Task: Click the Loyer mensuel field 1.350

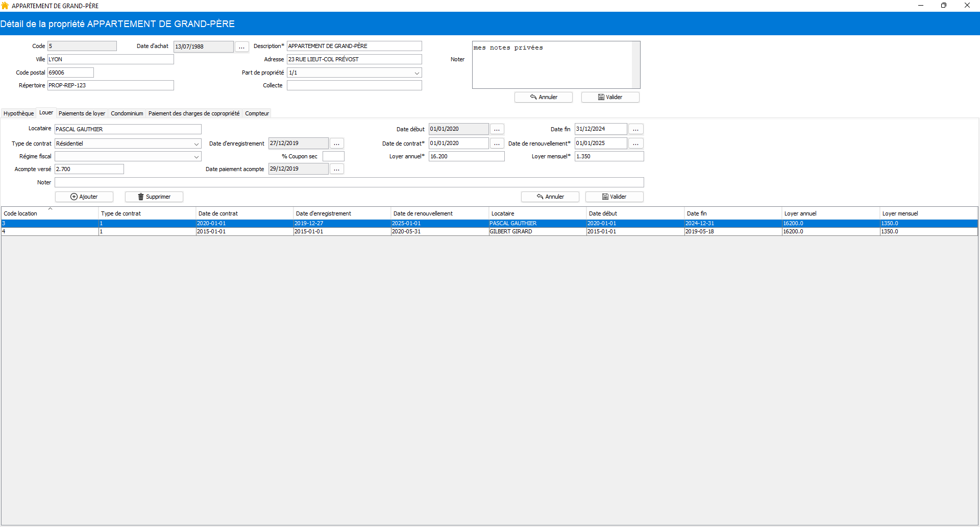Action: tap(609, 156)
